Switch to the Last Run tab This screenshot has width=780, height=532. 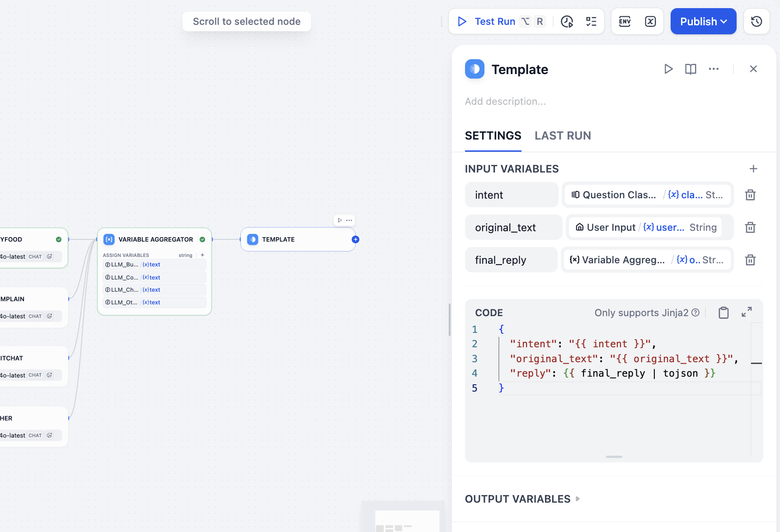point(563,136)
